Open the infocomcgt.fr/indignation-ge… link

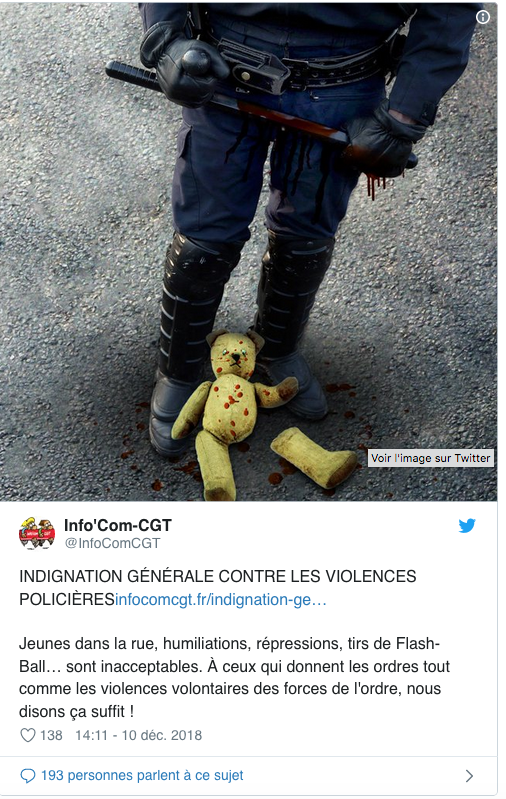pyautogui.click(x=221, y=600)
